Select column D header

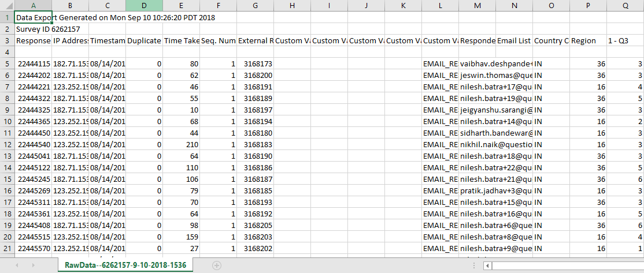[144, 5]
